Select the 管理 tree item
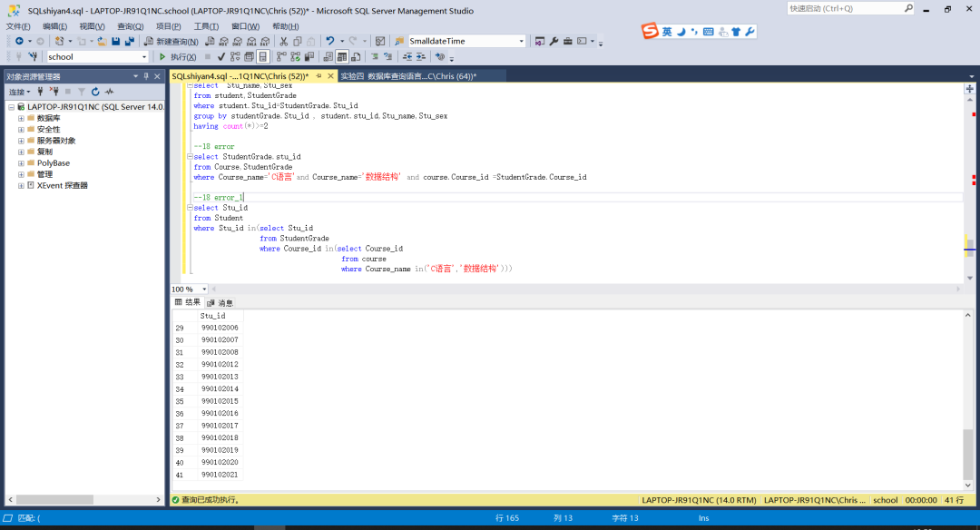This screenshot has height=530, width=980. [44, 174]
